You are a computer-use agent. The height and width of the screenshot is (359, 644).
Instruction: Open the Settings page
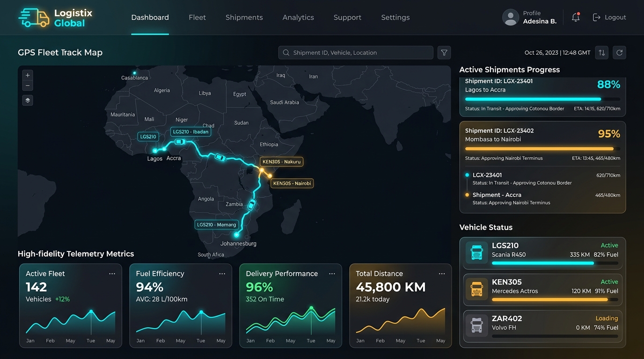click(x=395, y=17)
